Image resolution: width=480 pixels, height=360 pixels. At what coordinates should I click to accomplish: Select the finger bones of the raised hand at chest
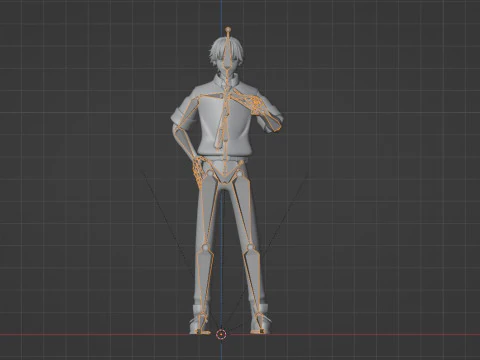[x=255, y=103]
